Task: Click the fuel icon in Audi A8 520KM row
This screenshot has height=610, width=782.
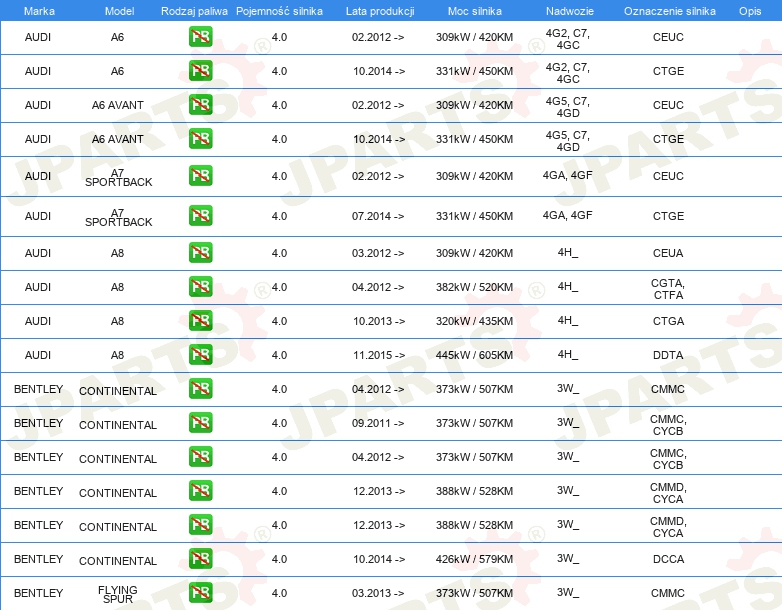Action: (x=200, y=287)
